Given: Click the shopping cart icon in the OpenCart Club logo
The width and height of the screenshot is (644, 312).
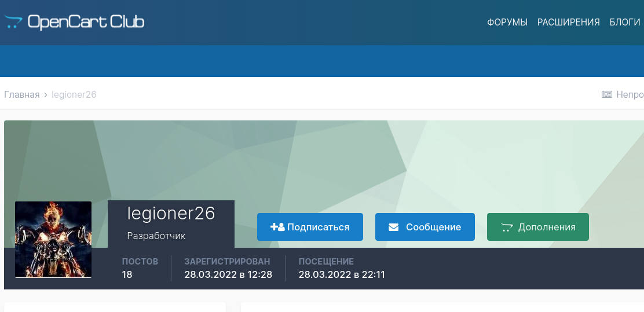Looking at the screenshot, I should pyautogui.click(x=13, y=23).
